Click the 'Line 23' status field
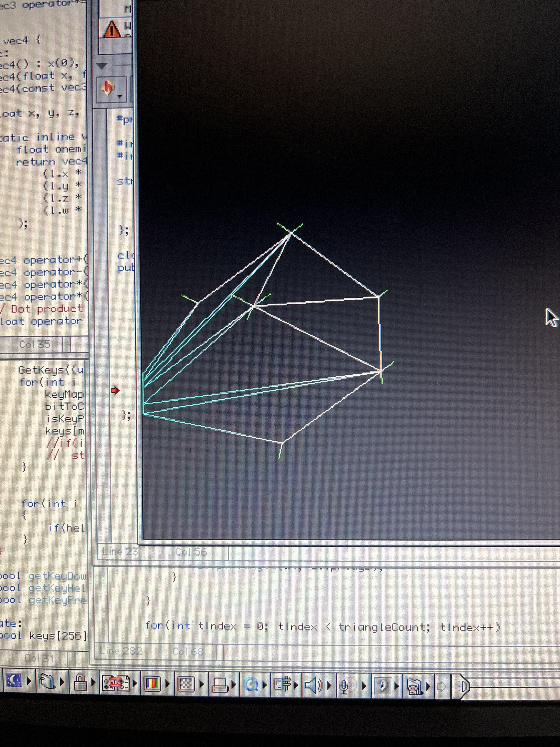 pyautogui.click(x=120, y=552)
